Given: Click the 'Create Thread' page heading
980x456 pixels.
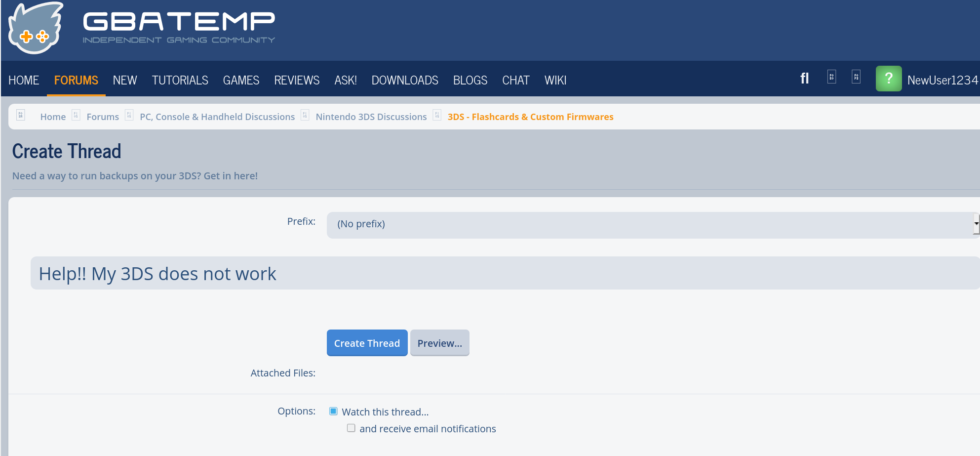Looking at the screenshot, I should coord(67,151).
